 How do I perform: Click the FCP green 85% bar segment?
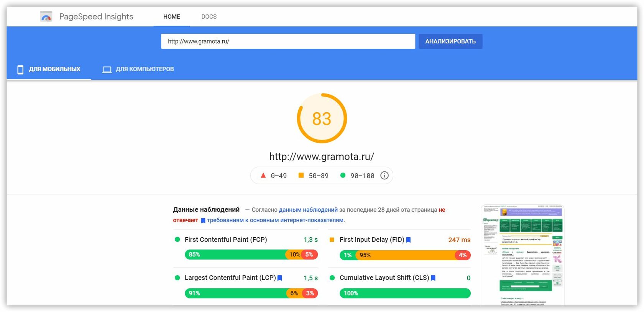click(x=235, y=255)
